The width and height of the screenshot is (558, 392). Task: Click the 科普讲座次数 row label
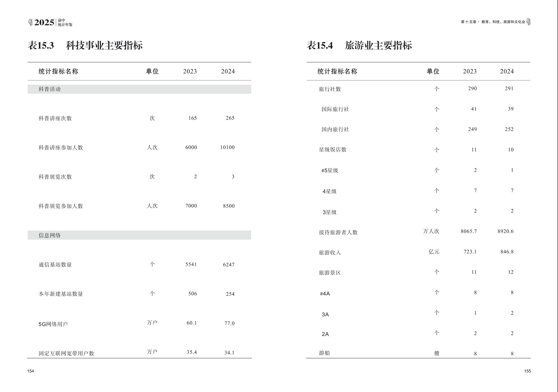(x=55, y=118)
